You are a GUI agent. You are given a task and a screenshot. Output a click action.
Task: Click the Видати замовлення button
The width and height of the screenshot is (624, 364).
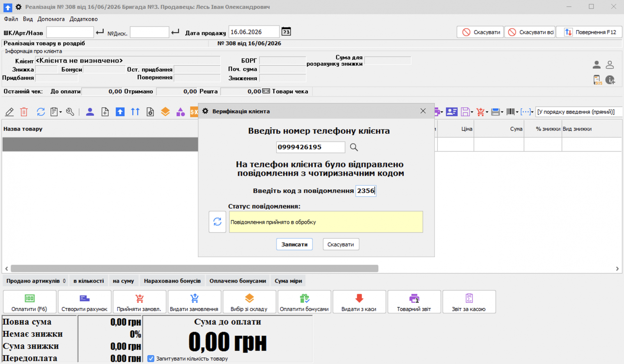point(194,302)
